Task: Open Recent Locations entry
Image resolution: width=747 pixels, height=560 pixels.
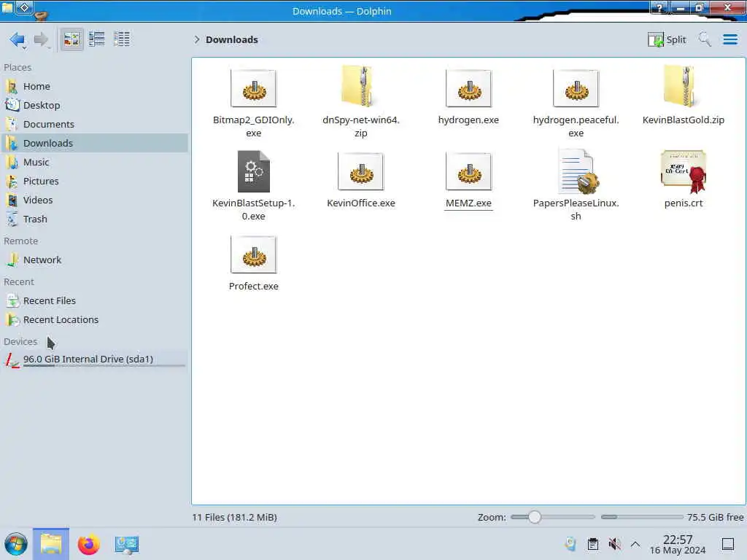Action: coord(96,319)
